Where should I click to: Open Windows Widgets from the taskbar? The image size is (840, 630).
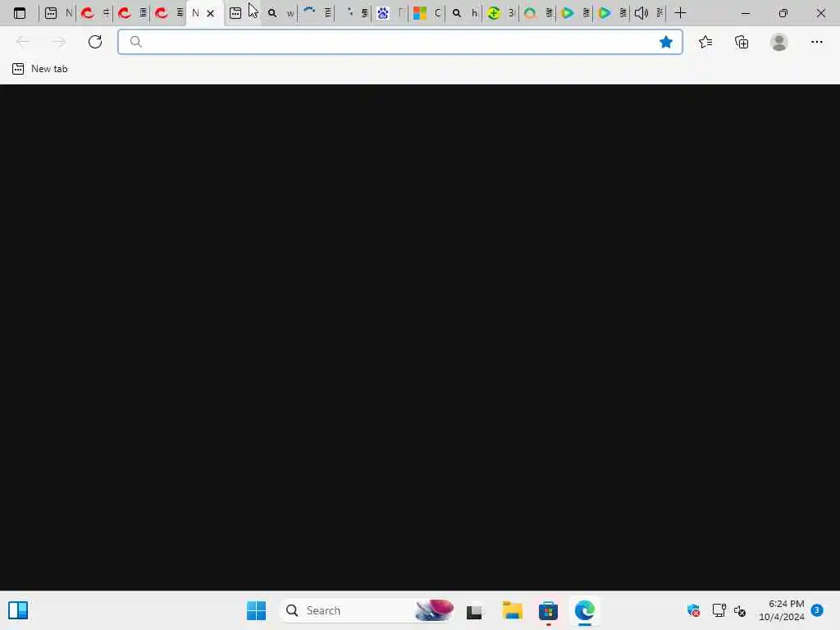click(x=18, y=610)
